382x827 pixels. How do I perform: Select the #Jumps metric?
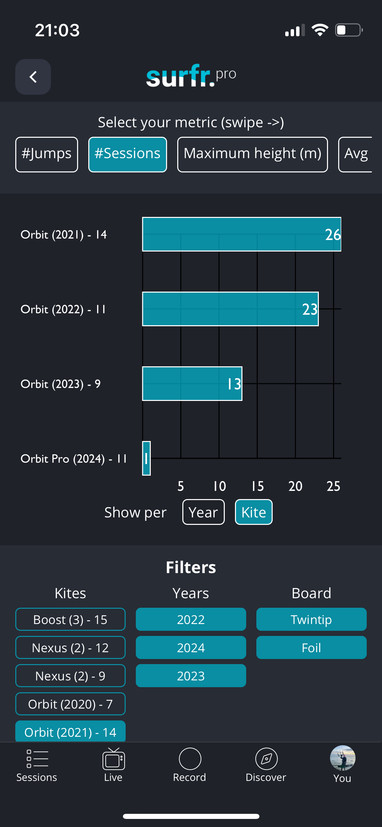(x=46, y=155)
